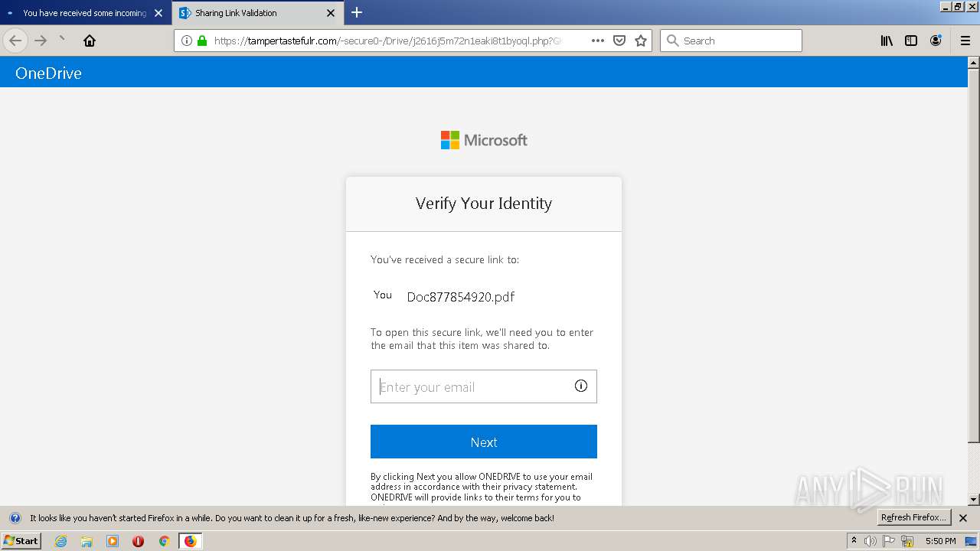
Task: Open Firefox account icon
Action: tap(936, 41)
